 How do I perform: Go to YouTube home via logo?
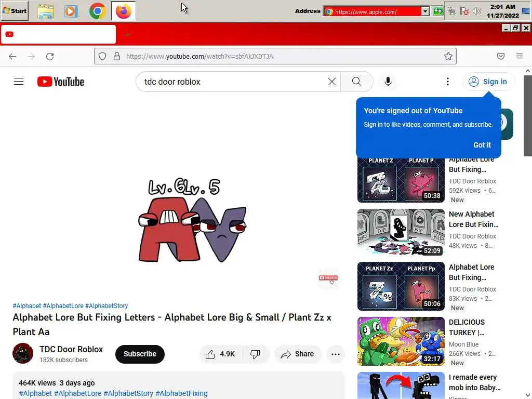(61, 82)
